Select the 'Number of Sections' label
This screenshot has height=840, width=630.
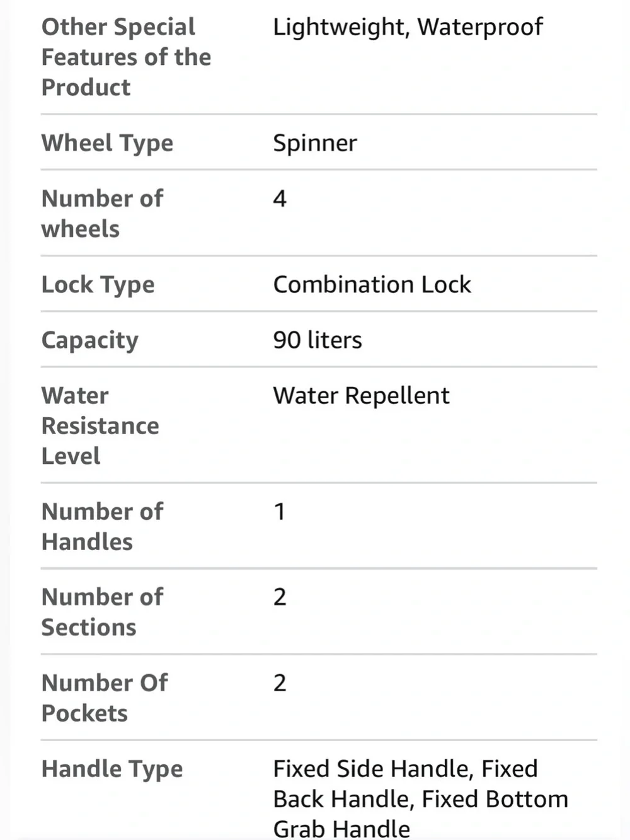tap(102, 612)
